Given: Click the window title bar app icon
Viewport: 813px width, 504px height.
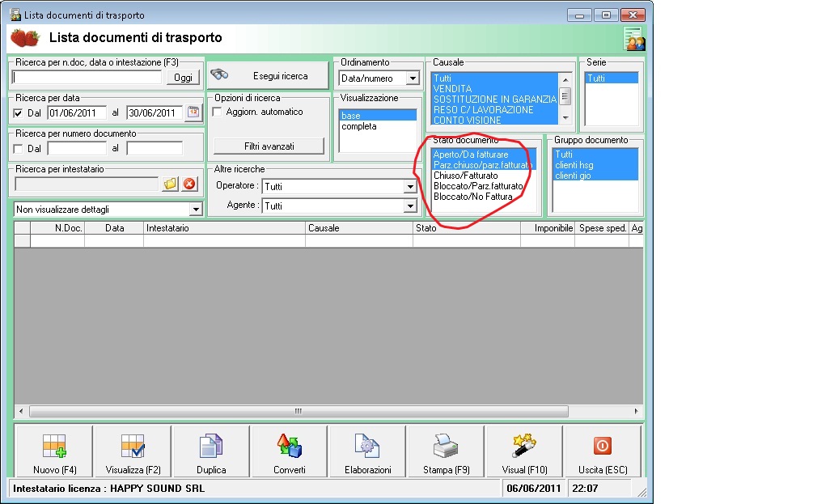Looking at the screenshot, I should [x=15, y=15].
